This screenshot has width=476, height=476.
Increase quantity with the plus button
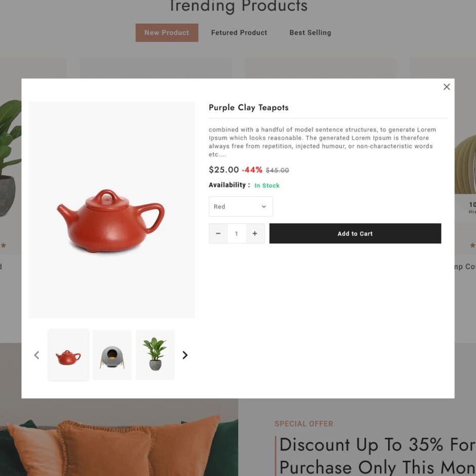255,233
